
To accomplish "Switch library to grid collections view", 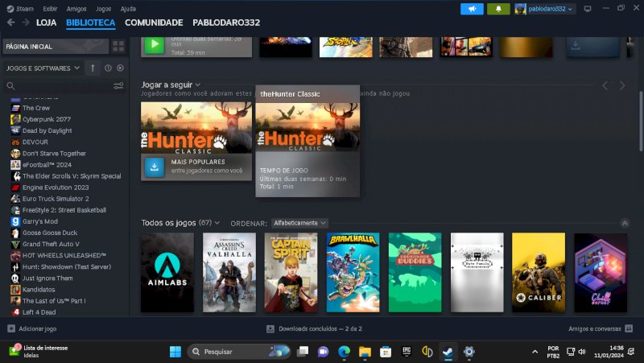I will pyautogui.click(x=118, y=47).
